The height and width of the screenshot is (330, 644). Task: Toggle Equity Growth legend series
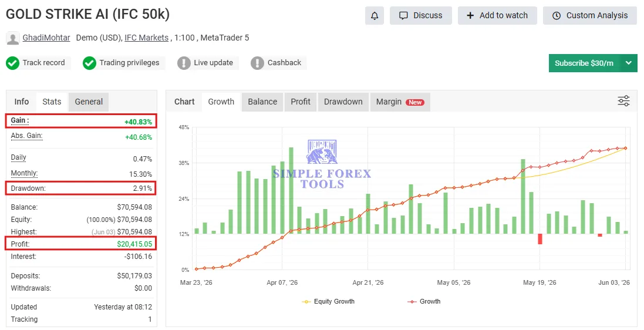click(328, 301)
